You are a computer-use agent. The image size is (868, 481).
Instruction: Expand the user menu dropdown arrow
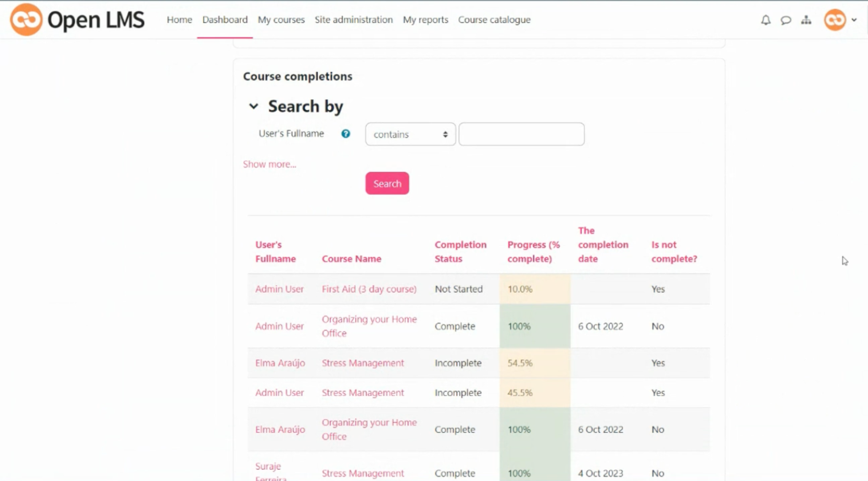(x=854, y=20)
